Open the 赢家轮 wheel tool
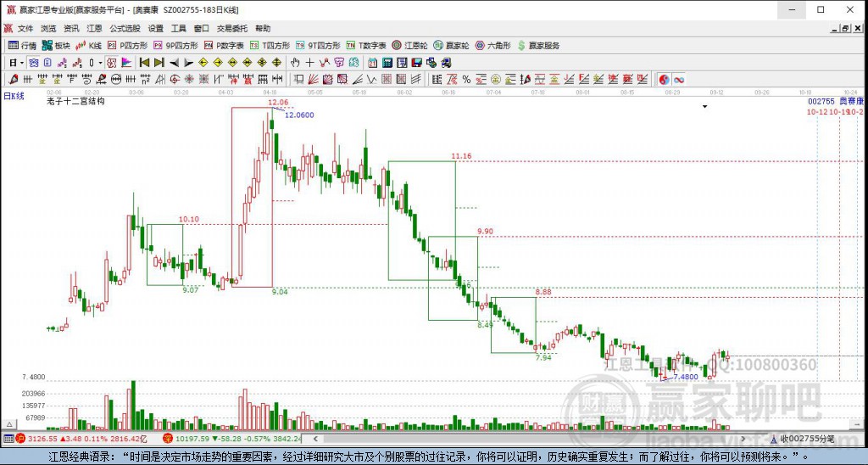Screen dimensions: 868x465 pos(451,46)
